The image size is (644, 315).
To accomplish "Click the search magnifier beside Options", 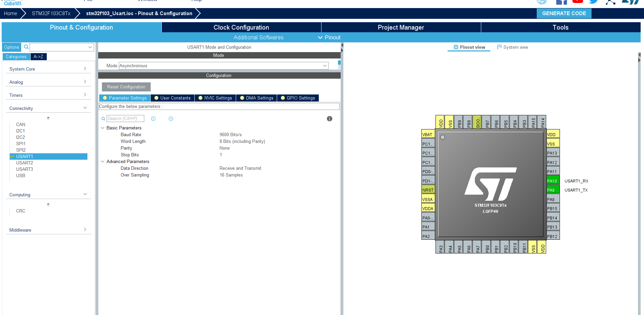I will 26,47.
